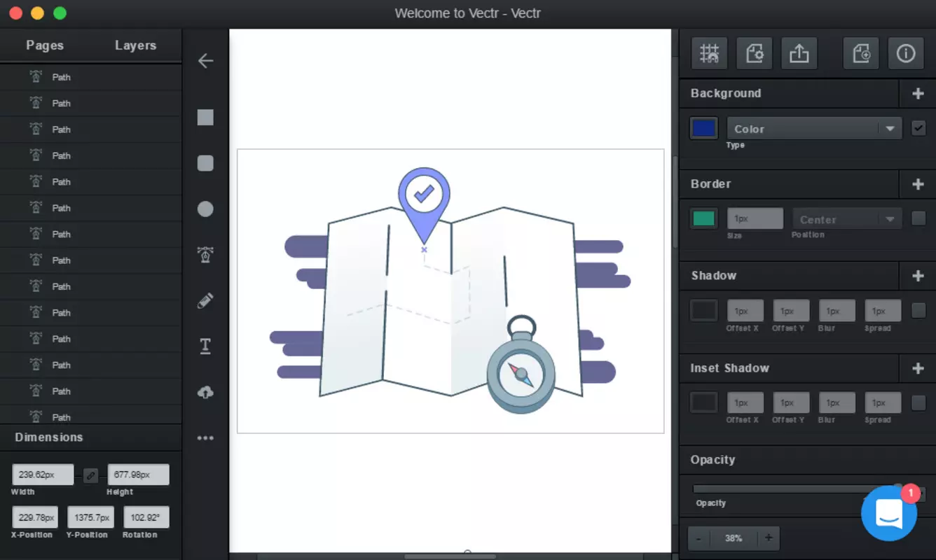Click the Shadow Spread field

pos(883,311)
